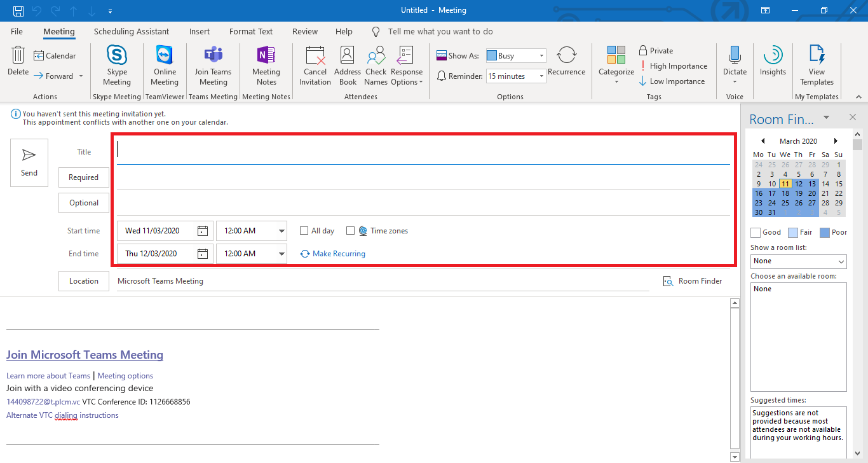Switch to the Review tab
The width and height of the screenshot is (868, 463).
click(x=305, y=32)
